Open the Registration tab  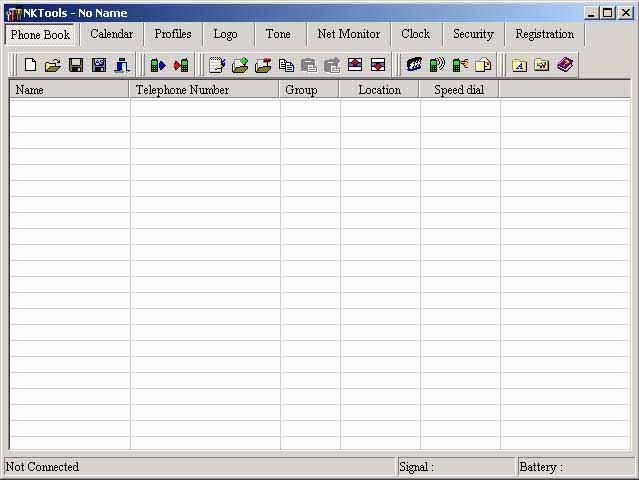544,34
